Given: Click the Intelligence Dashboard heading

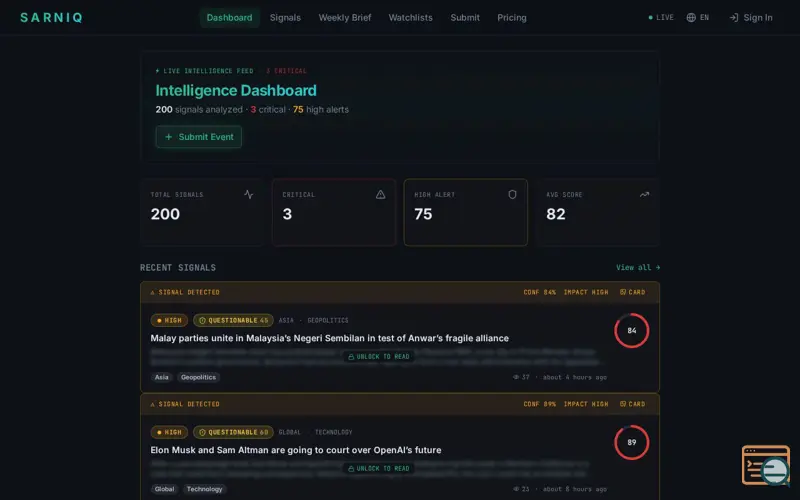Looking at the screenshot, I should tap(236, 90).
